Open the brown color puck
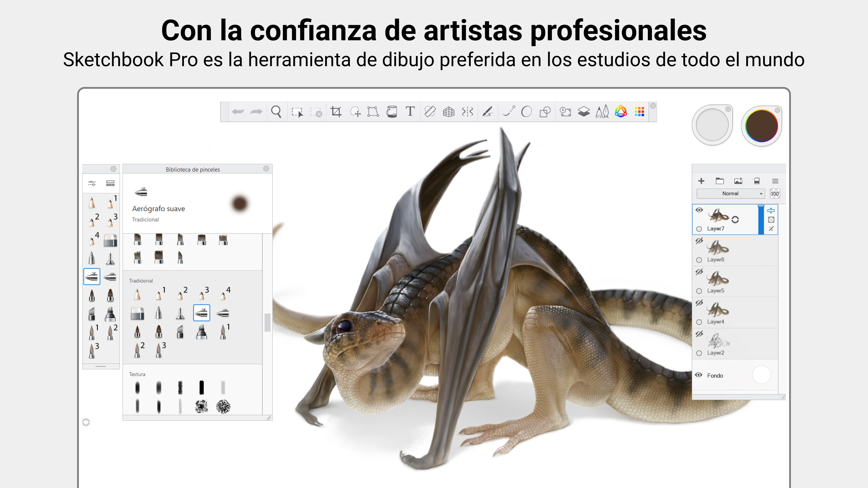Viewport: 868px width, 488px height. (762, 126)
